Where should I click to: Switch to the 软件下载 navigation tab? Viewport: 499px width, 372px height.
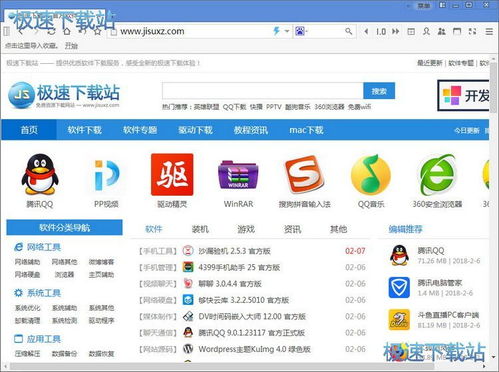[x=84, y=130]
